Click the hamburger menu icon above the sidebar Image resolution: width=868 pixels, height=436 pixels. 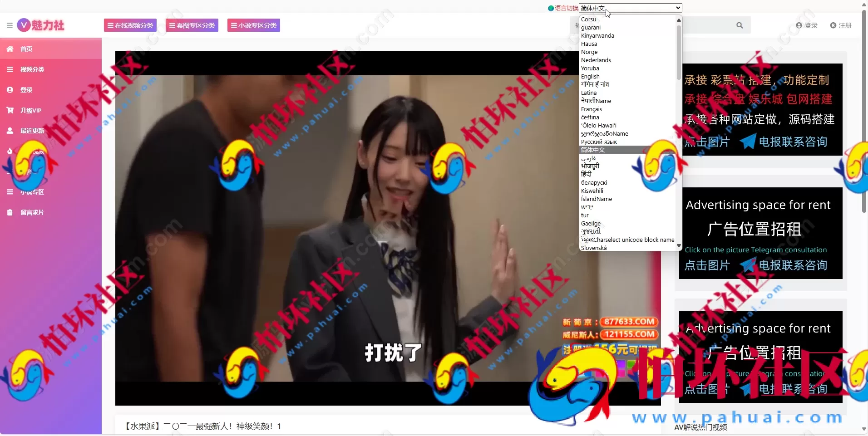tap(9, 25)
